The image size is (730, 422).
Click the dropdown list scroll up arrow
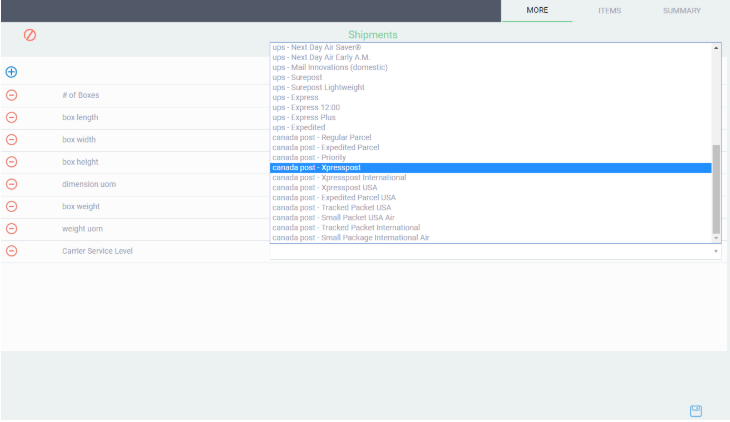tap(716, 48)
